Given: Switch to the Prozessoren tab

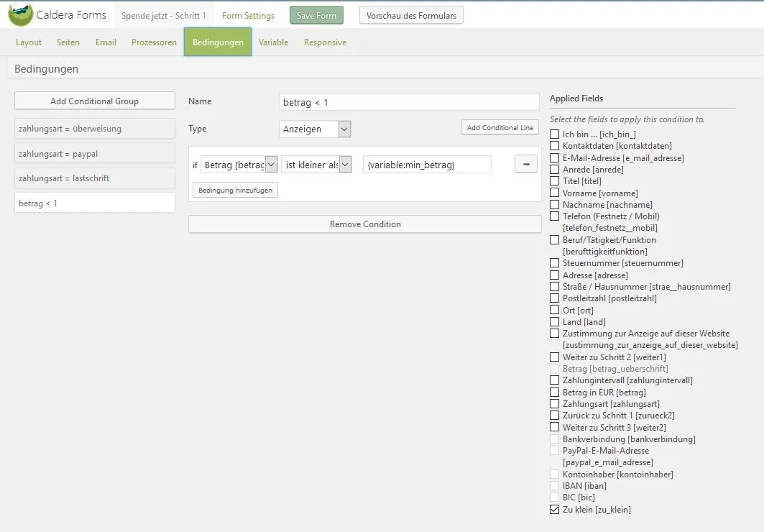Looking at the screenshot, I should coord(154,42).
